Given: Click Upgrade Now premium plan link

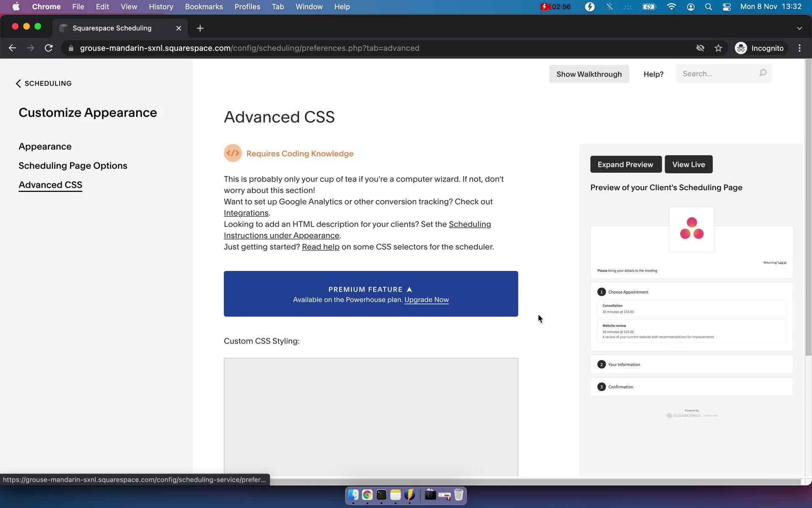Looking at the screenshot, I should [x=427, y=299].
